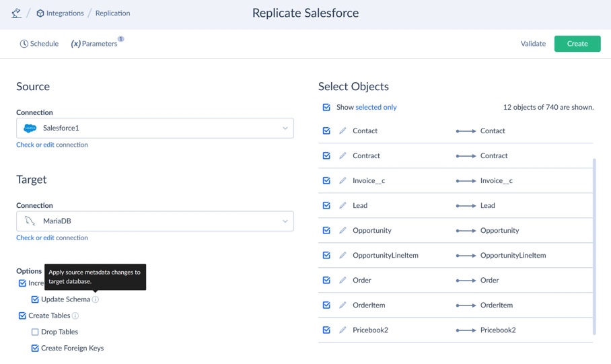The image size is (611, 364).
Task: Click the Schedule clock icon
Action: tap(24, 44)
